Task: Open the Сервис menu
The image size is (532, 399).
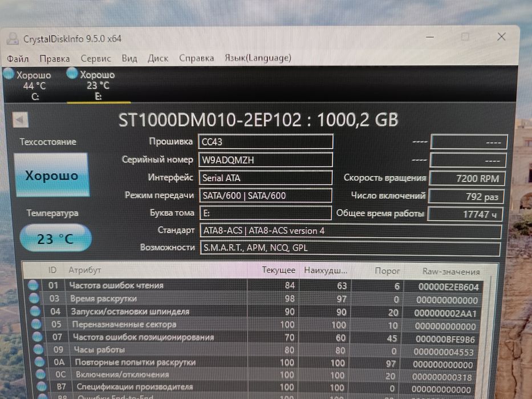Action: pos(96,58)
